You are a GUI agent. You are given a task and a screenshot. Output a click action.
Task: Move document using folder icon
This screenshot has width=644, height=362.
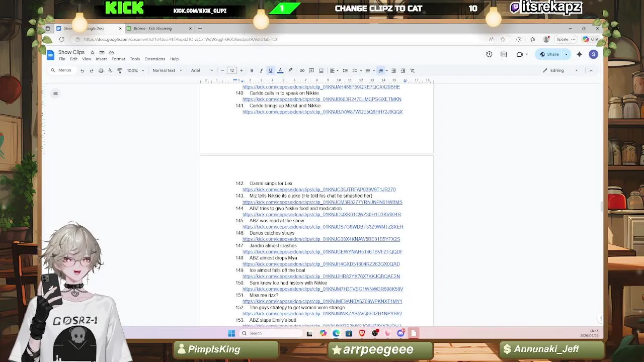102,52
